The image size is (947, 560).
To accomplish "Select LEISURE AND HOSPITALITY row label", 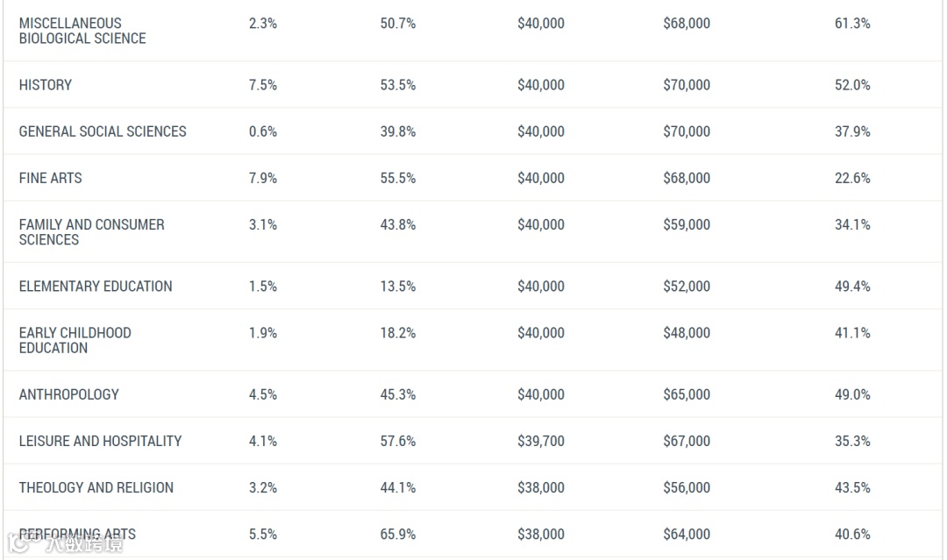I will point(100,441).
